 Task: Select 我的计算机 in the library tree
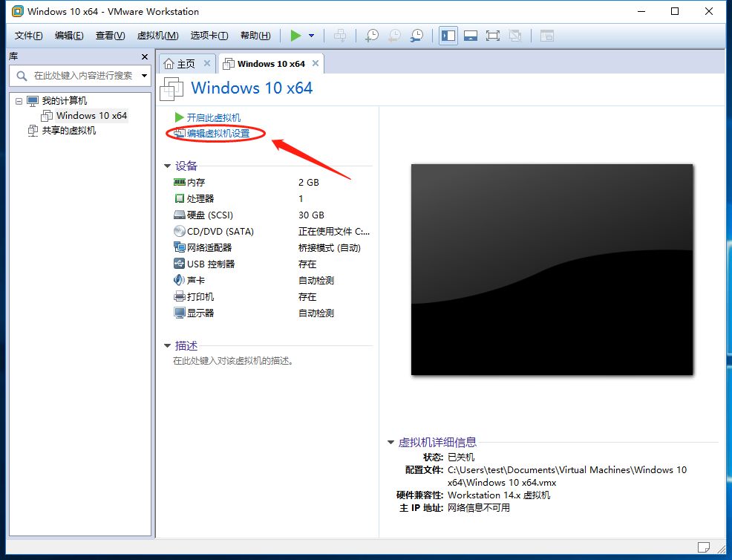[x=65, y=101]
